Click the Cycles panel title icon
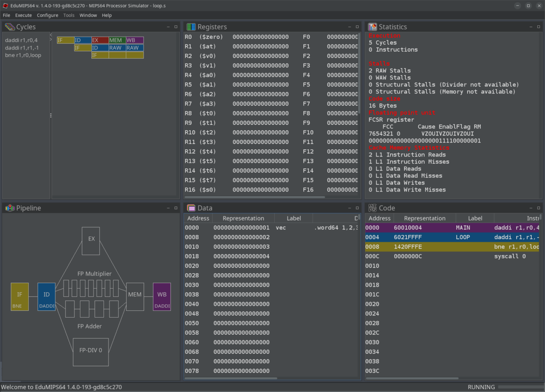This screenshot has width=545, height=392. (10, 27)
